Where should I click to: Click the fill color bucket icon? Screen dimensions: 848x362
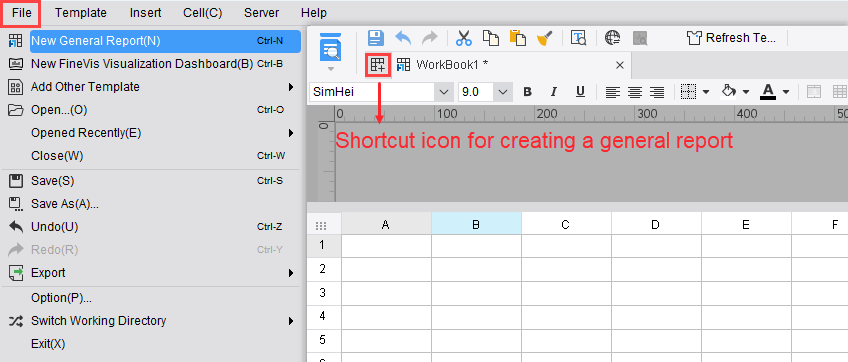[729, 91]
